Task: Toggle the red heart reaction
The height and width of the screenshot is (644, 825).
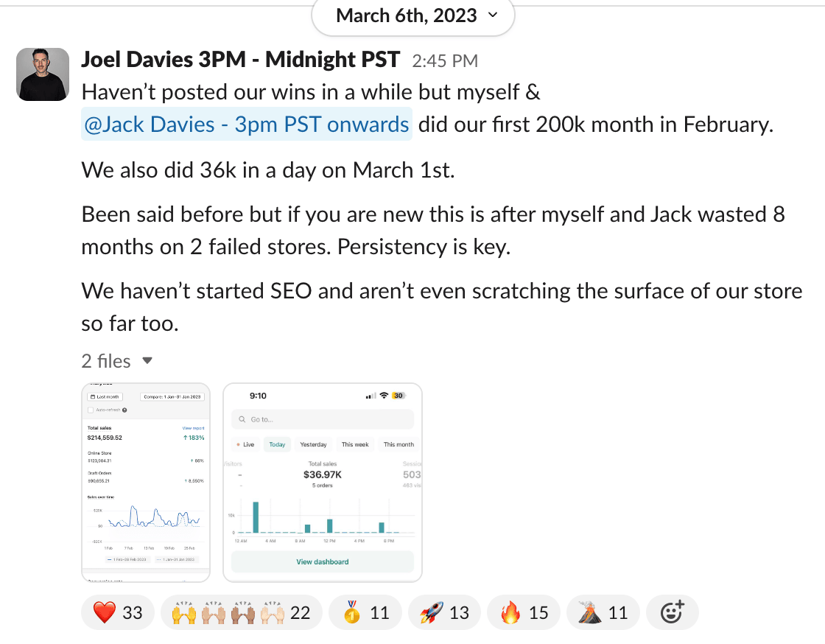Action: [118, 612]
